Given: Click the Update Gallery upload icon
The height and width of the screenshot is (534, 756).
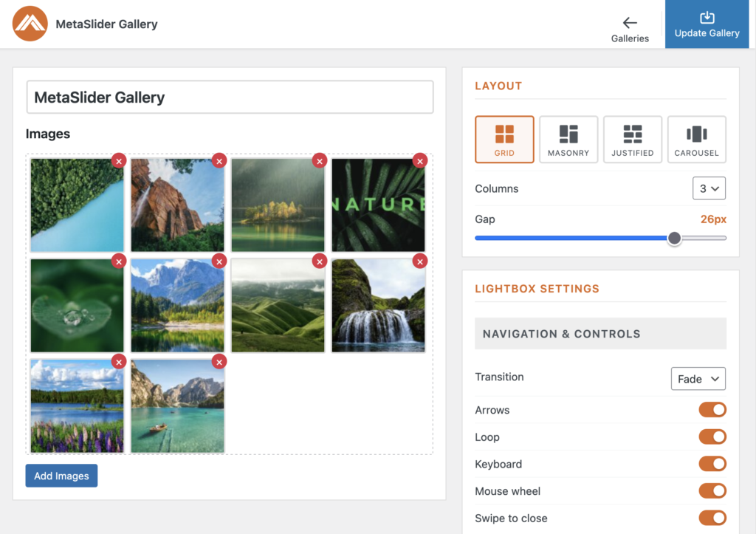Looking at the screenshot, I should pos(707,18).
